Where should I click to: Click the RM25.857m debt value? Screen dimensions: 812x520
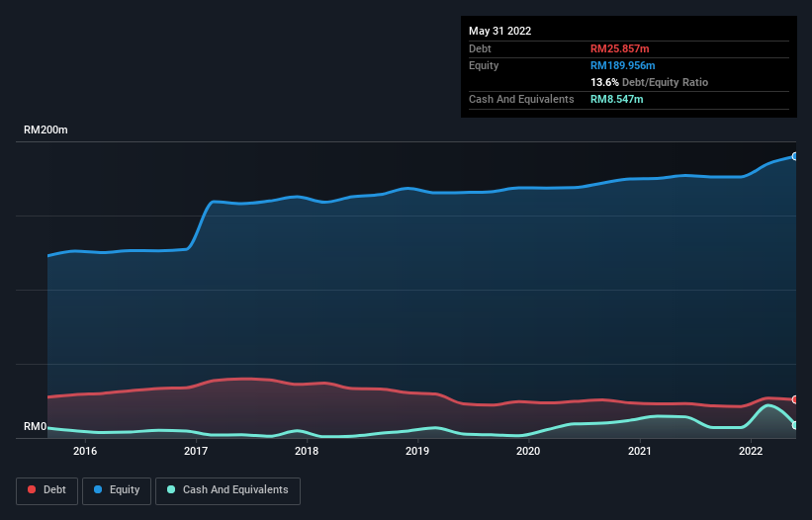[619, 48]
